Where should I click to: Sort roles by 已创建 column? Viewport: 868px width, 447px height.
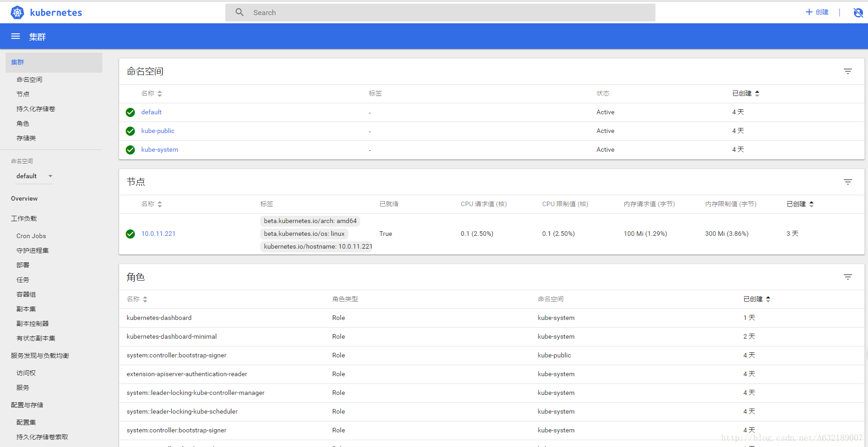point(756,299)
